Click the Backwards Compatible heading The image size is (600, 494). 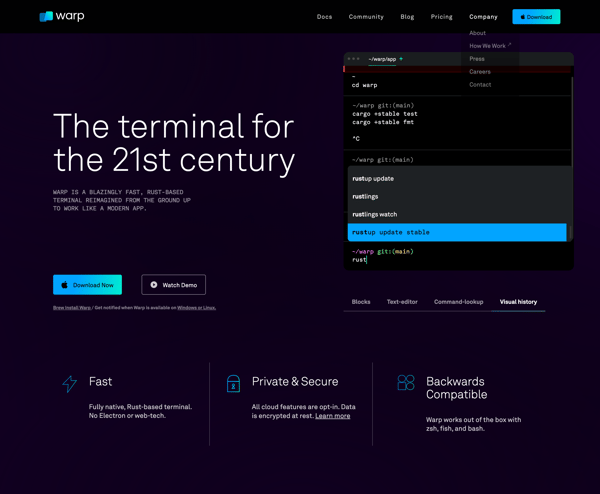point(457,388)
